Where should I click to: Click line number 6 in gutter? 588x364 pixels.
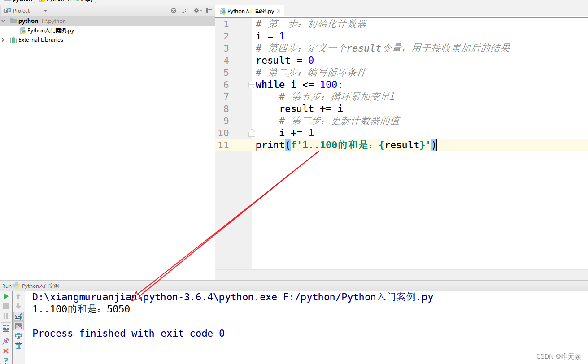[226, 85]
